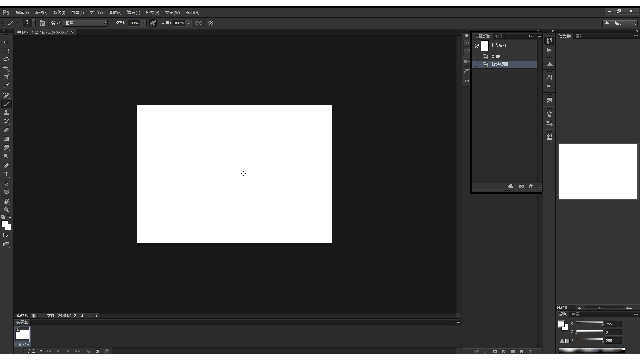Viewport: 640px width, 360px height.
Task: Select the Quick Selection tool
Action: (6, 68)
